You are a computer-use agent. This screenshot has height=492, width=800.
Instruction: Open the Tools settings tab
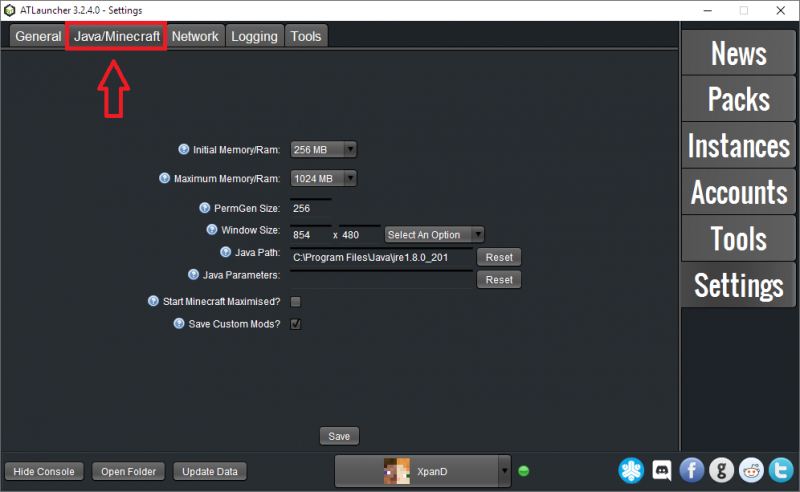(x=306, y=36)
